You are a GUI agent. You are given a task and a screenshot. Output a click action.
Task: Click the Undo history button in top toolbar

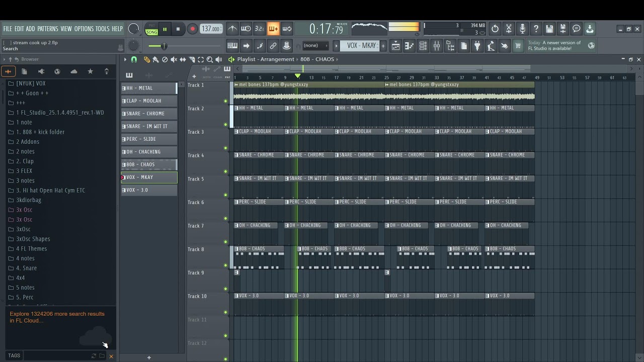(495, 29)
